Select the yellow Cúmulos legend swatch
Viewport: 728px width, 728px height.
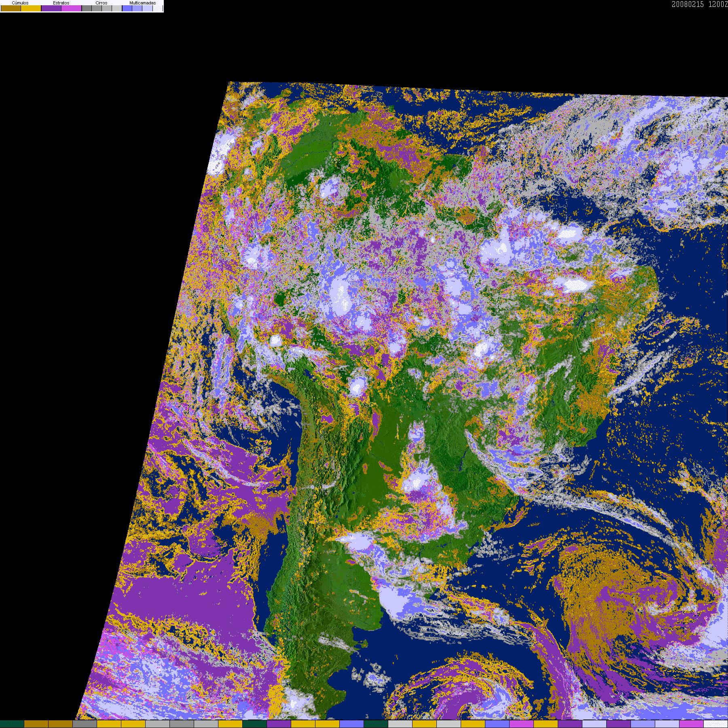pos(31,8)
